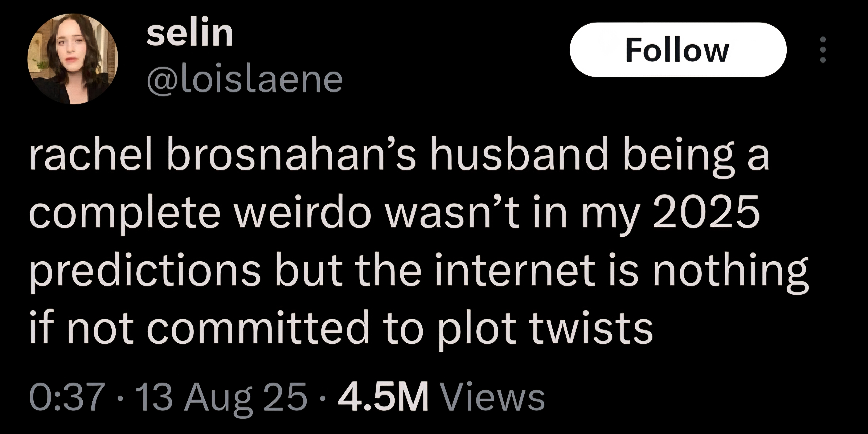This screenshot has width=868, height=434.
Task: Click tweet line starting complete weirdo
Action: 394,214
